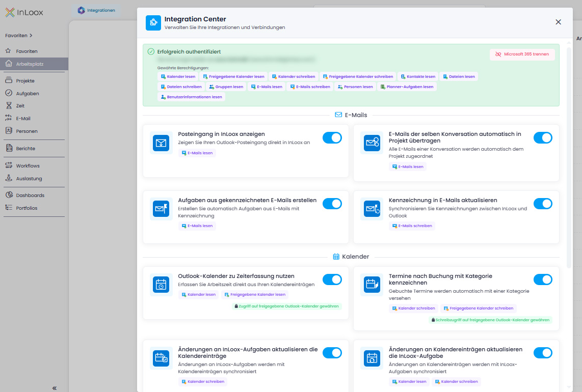The image size is (582, 392).
Task: Click the Integration Center puzzle icon
Action: click(153, 23)
